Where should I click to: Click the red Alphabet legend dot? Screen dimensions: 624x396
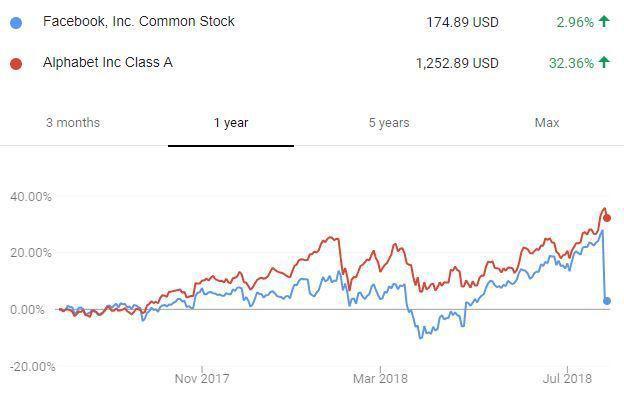16,64
